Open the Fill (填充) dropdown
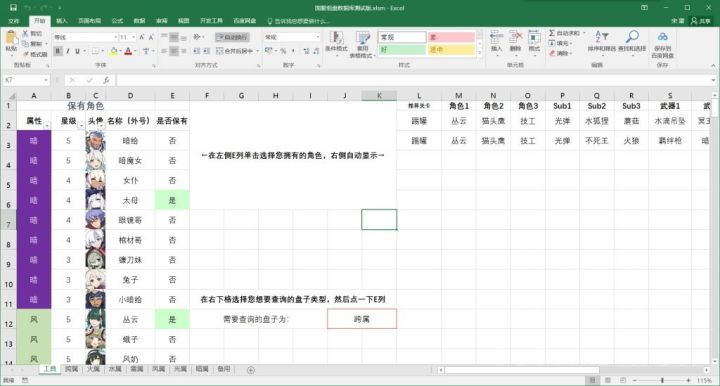 click(x=560, y=43)
